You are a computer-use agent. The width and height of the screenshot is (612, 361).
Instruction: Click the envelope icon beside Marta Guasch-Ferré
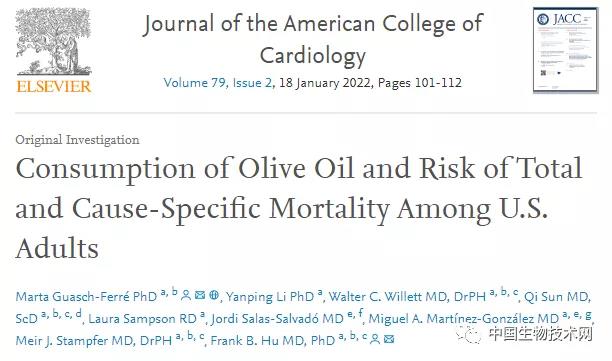[x=200, y=295]
